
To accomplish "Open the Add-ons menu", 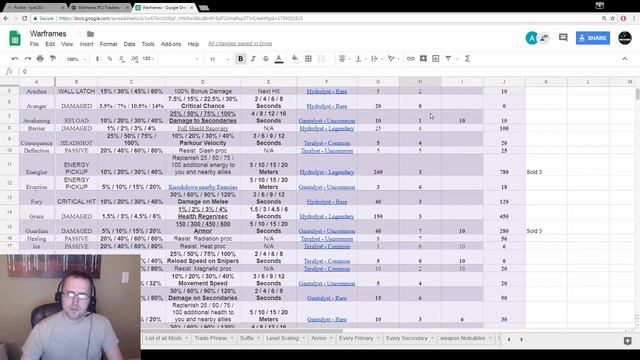I will coord(171,44).
